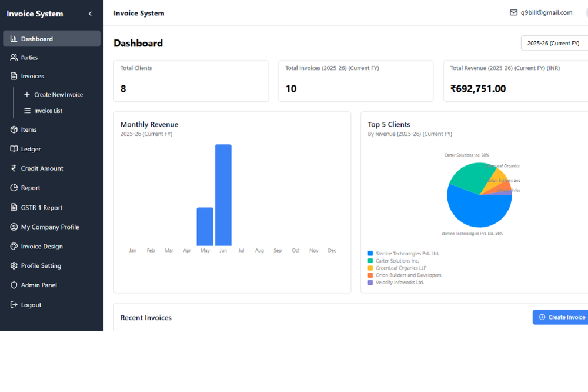Click the Invoices document icon
Viewport: 588px width, 392px height.
tap(14, 76)
